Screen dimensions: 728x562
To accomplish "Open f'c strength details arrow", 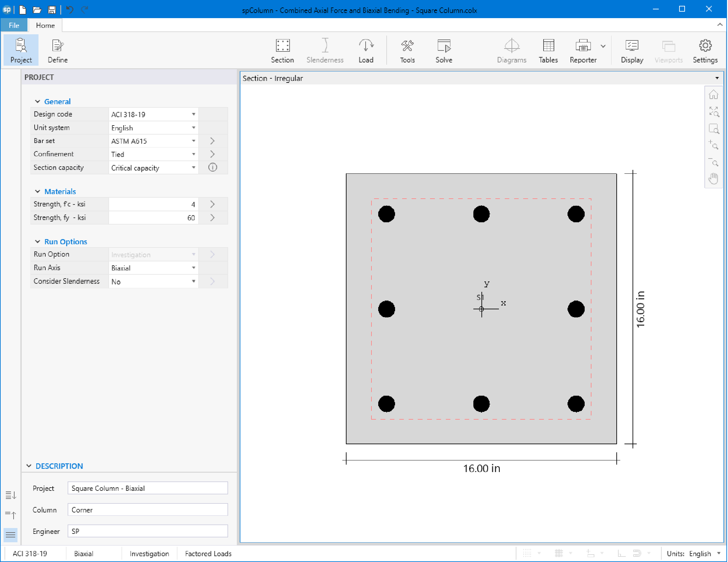I will (x=213, y=204).
